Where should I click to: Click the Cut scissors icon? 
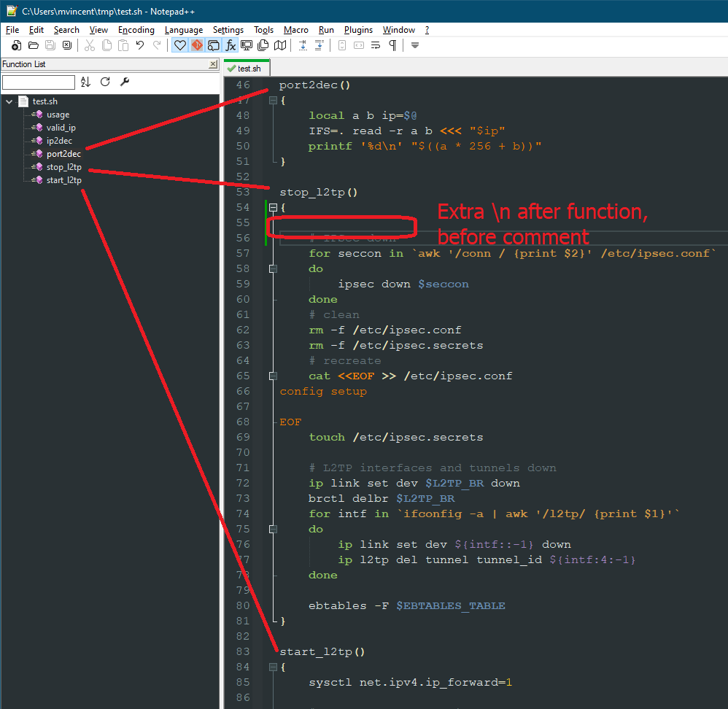click(90, 45)
